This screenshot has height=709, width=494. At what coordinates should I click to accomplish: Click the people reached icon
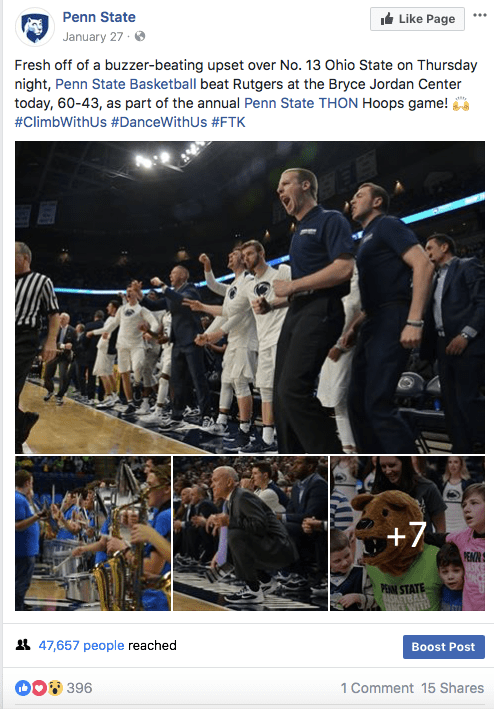[x=23, y=645]
